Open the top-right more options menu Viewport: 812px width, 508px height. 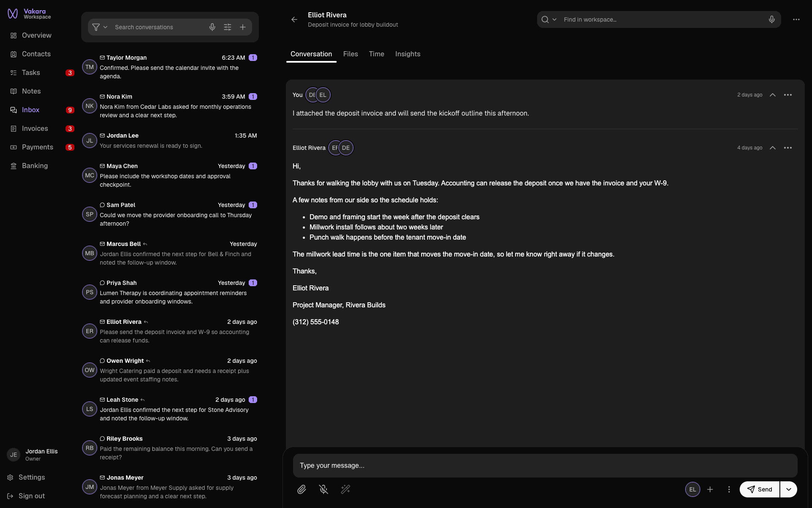pyautogui.click(x=796, y=19)
